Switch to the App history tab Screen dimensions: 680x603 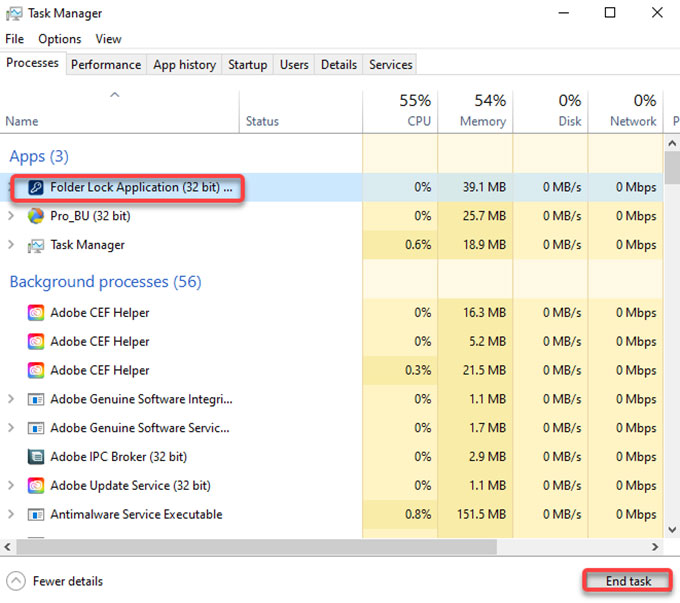[x=184, y=65]
